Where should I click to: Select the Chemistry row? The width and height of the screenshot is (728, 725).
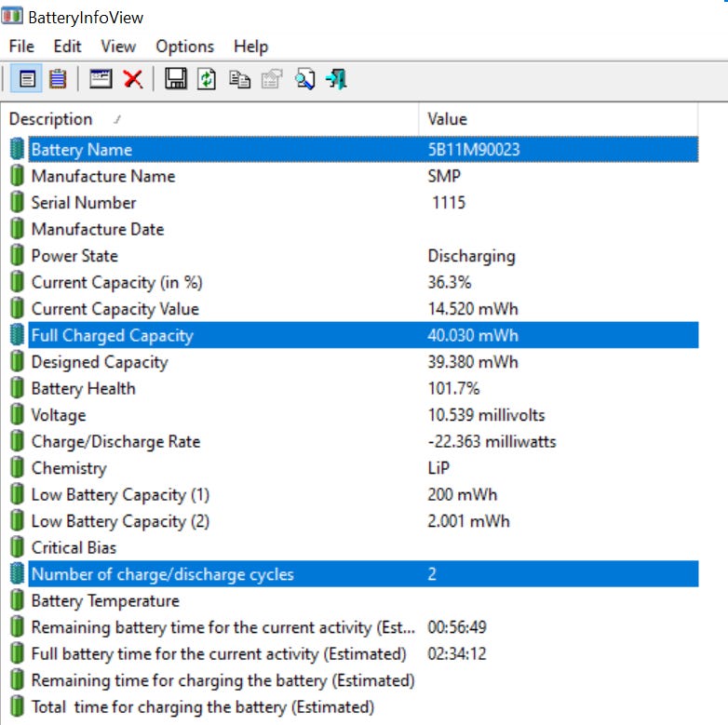pyautogui.click(x=354, y=468)
